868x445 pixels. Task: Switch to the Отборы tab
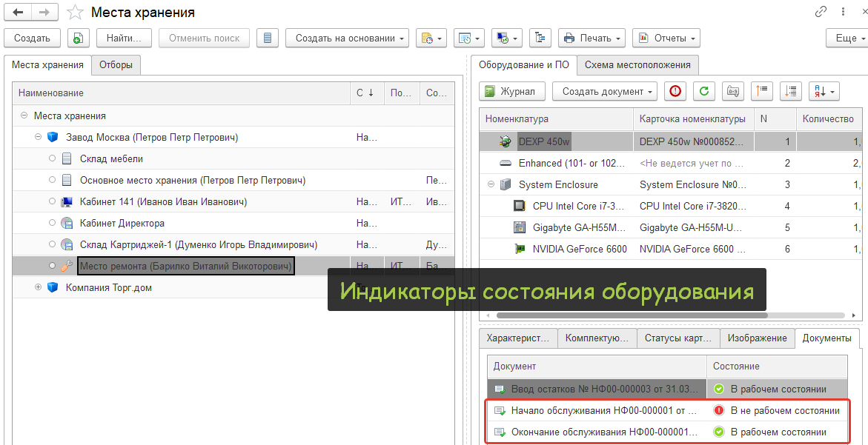point(116,65)
